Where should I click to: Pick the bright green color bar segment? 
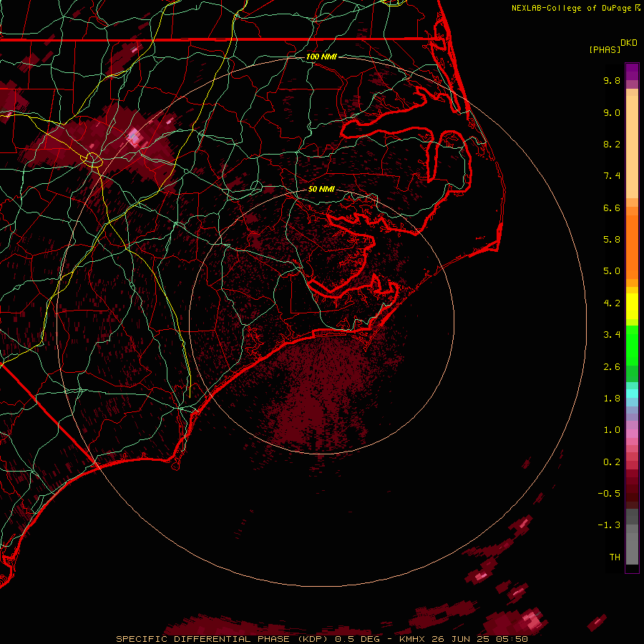632,346
